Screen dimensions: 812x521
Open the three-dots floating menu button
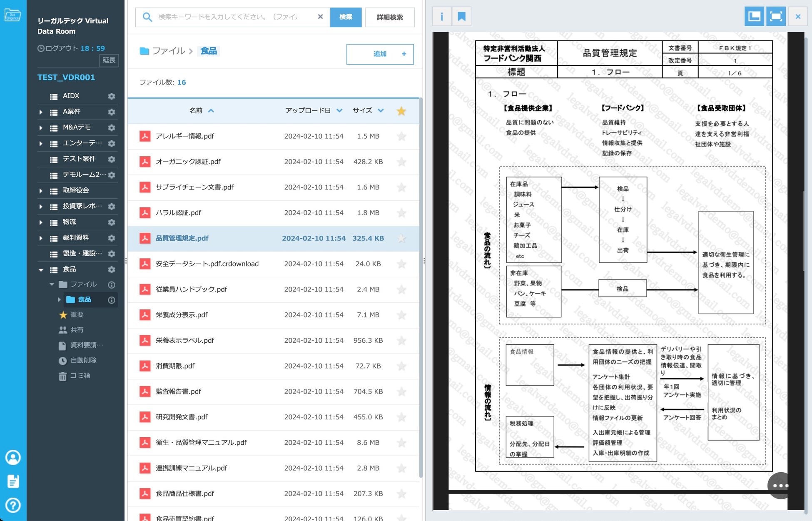[x=780, y=486]
